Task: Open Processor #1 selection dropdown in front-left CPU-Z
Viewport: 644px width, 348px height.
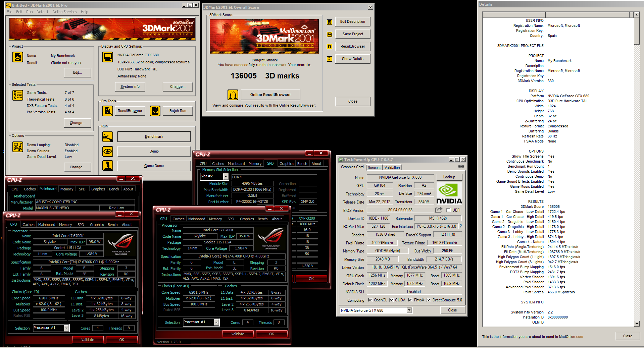Action: pyautogui.click(x=66, y=328)
